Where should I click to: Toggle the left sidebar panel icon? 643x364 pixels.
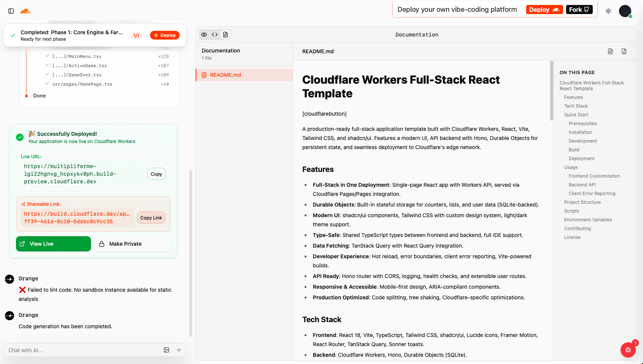click(x=11, y=11)
